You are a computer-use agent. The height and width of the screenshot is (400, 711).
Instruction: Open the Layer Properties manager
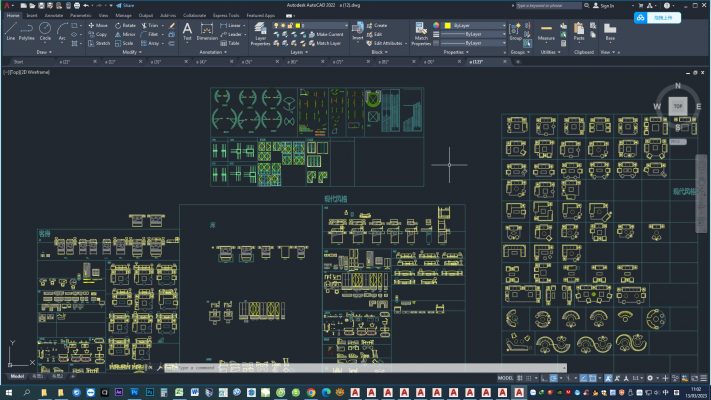259,32
